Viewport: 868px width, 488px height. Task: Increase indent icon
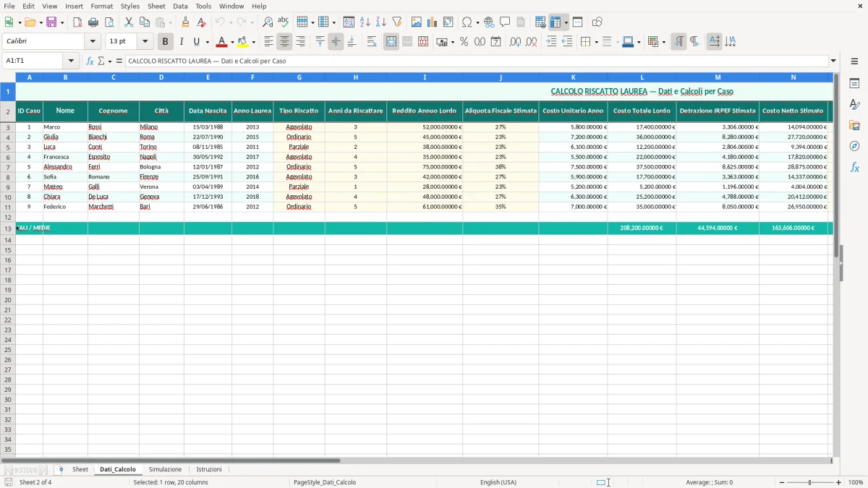tap(551, 42)
